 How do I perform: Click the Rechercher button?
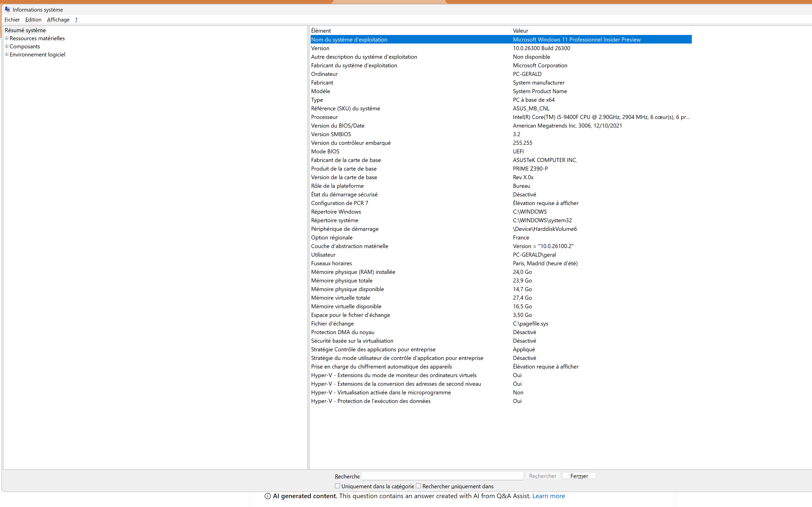pos(542,476)
